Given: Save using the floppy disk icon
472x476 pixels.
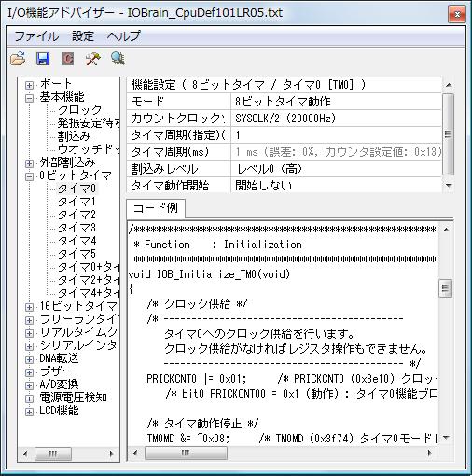Looking at the screenshot, I should [43, 59].
